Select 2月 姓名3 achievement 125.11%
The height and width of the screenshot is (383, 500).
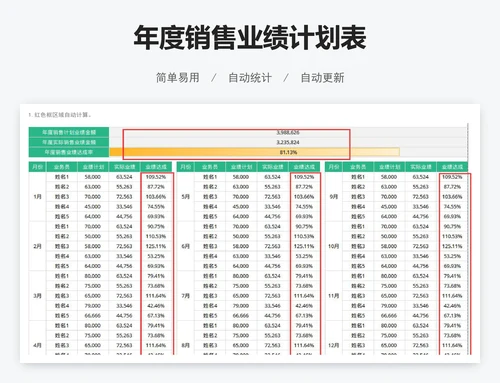pyautogui.click(x=156, y=246)
